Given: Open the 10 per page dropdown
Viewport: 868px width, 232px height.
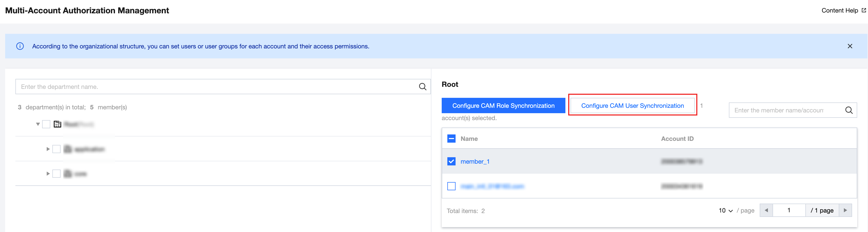Looking at the screenshot, I should point(725,210).
